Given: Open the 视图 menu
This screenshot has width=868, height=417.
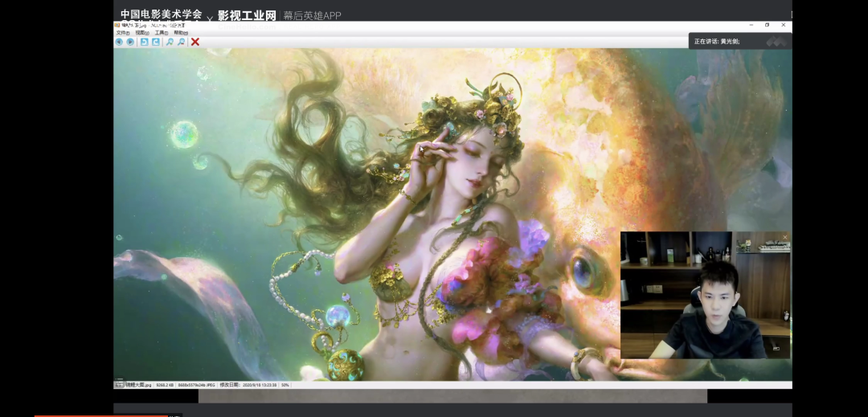Looking at the screenshot, I should coord(142,33).
